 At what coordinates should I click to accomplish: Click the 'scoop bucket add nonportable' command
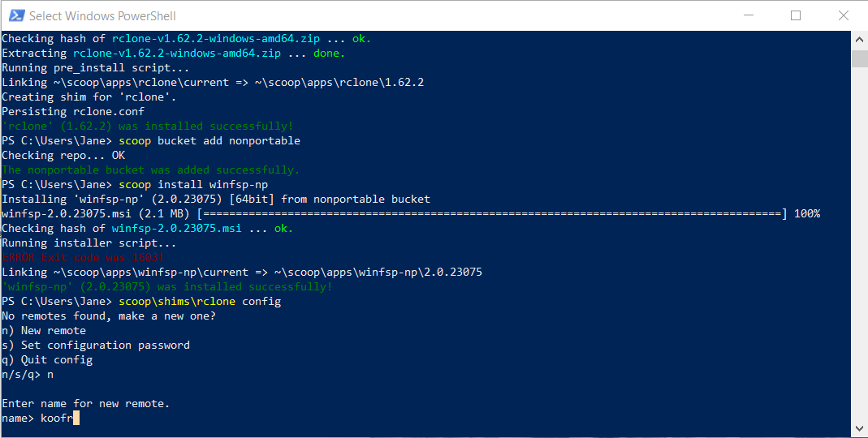point(209,140)
